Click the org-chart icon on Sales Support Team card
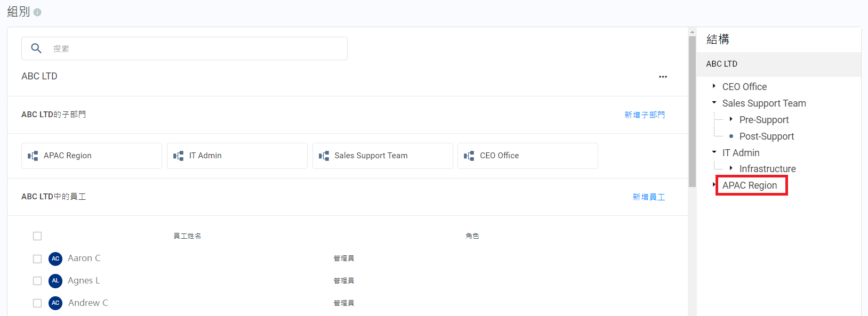Image resolution: width=868 pixels, height=316 pixels. coord(324,156)
